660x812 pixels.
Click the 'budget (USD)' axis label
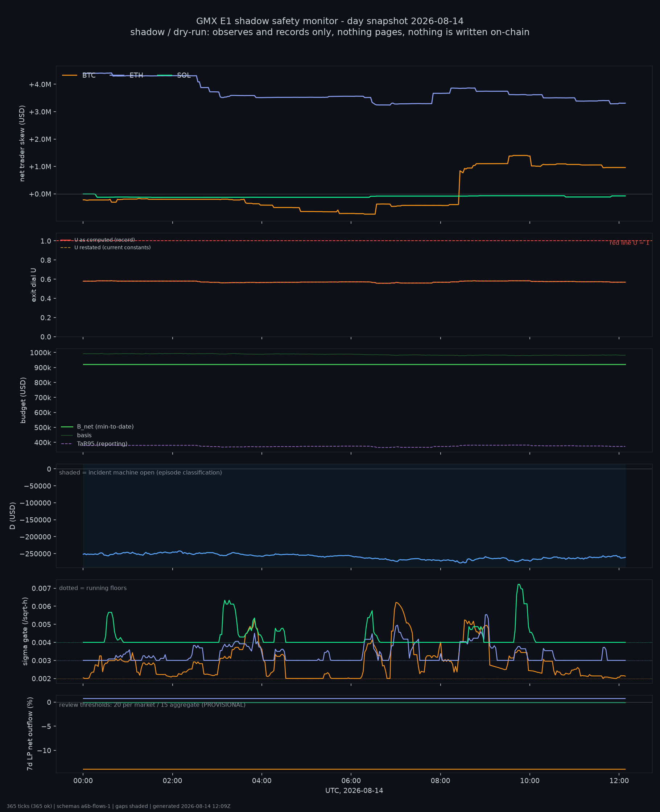tap(23, 400)
